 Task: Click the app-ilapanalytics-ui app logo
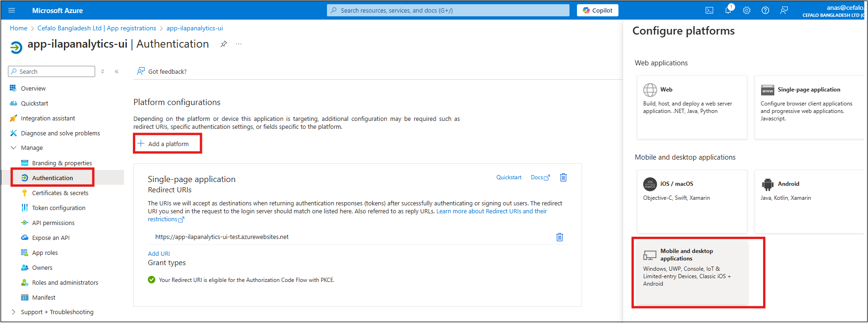click(x=16, y=47)
